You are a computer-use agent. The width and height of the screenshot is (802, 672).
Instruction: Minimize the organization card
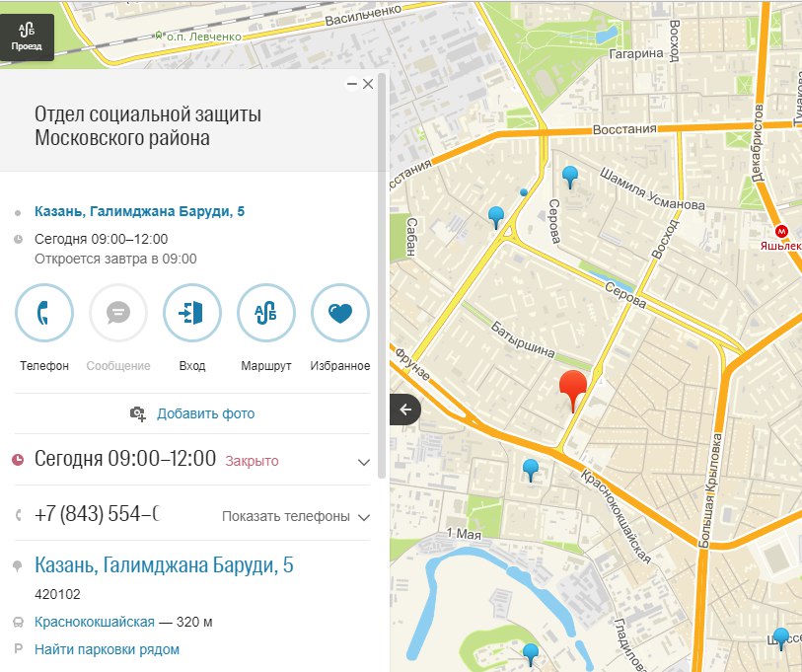click(352, 84)
